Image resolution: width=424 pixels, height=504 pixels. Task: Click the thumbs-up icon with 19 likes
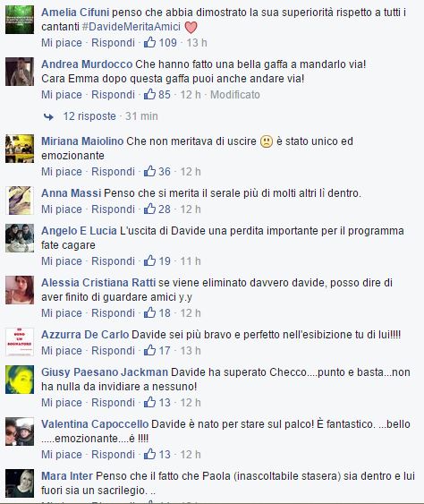(x=149, y=261)
